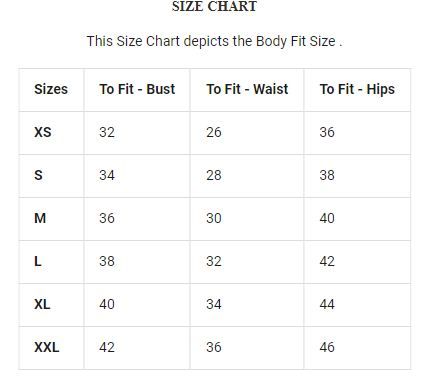Click the To Fit - Hips header
This screenshot has width=421, height=384.
click(357, 89)
